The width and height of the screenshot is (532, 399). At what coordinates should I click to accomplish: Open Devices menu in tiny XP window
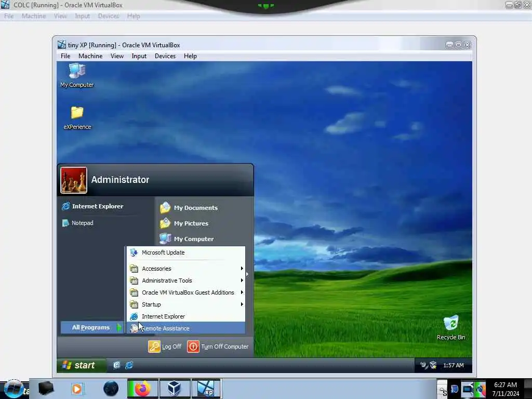(x=165, y=56)
